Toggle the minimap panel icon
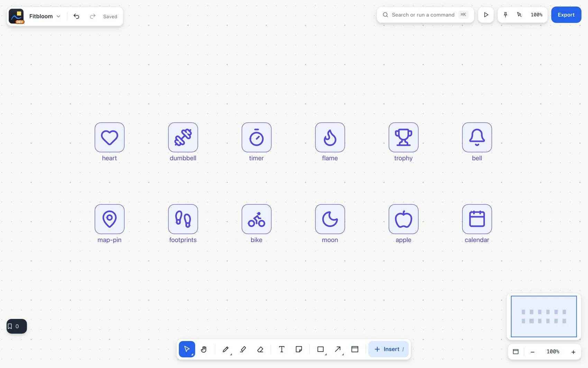Viewport: 588px width, 368px height. [516, 352]
